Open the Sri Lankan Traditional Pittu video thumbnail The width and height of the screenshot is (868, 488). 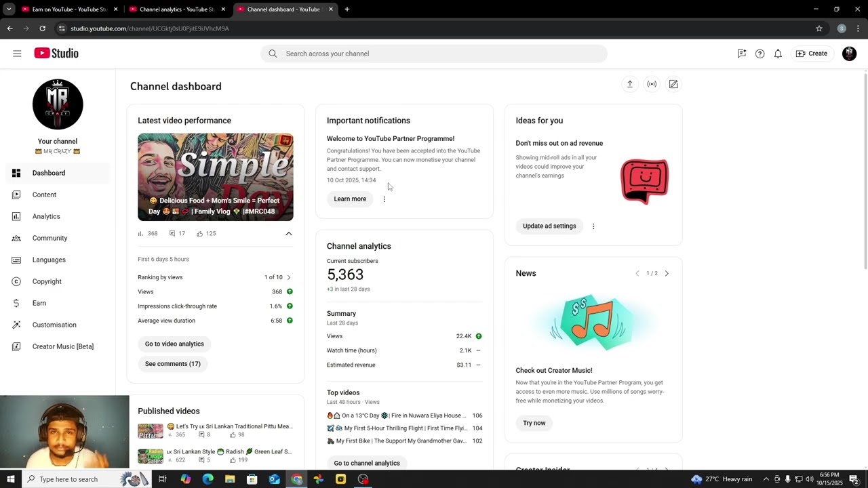[151, 431]
